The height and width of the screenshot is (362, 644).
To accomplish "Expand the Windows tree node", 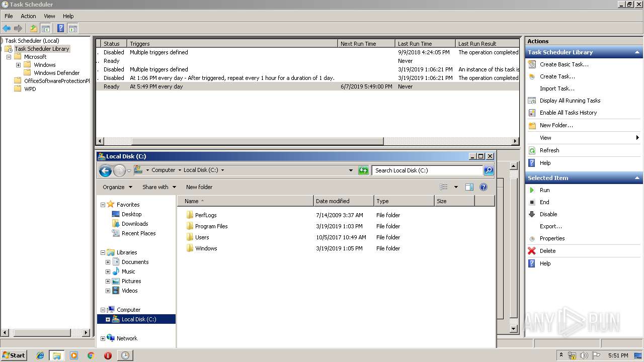I will [x=18, y=65].
